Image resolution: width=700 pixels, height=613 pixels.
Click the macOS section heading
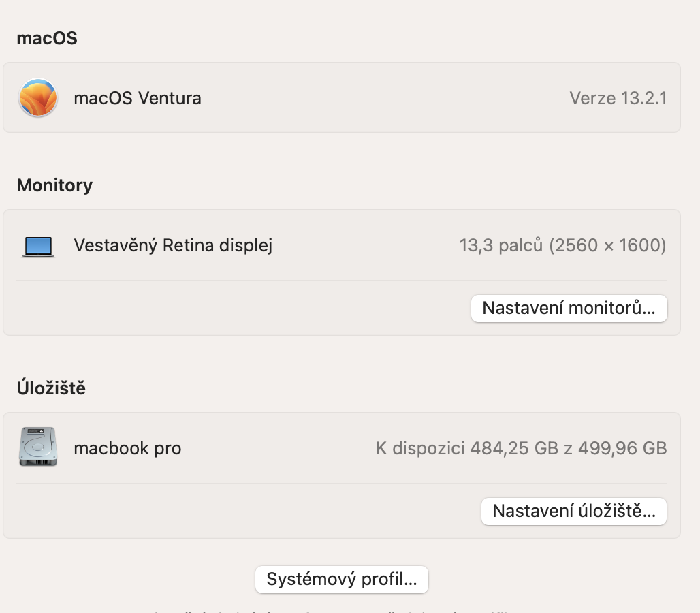pos(47,38)
